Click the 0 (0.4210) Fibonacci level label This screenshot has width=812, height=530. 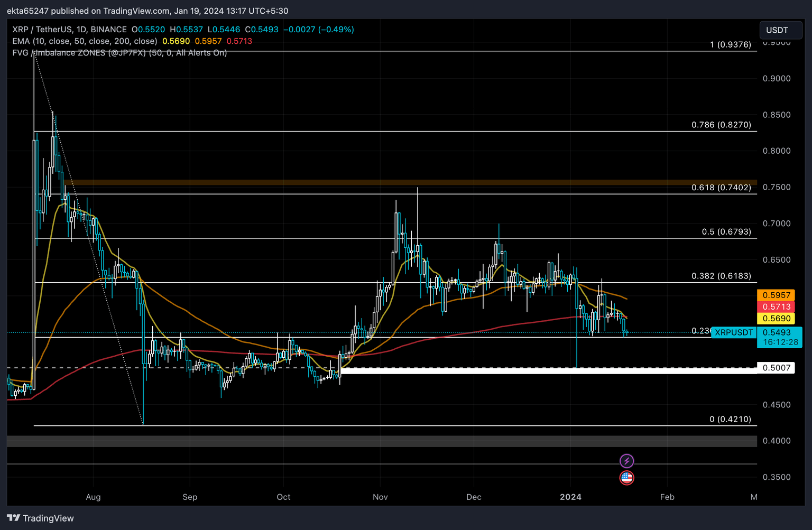click(730, 419)
